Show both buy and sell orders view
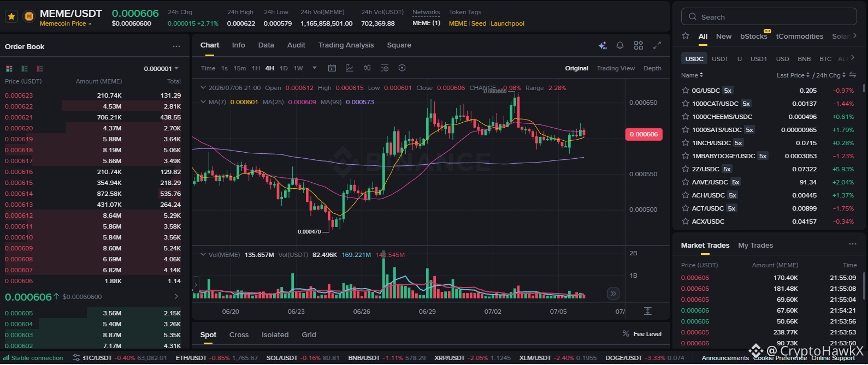868x365 pixels. (9, 69)
